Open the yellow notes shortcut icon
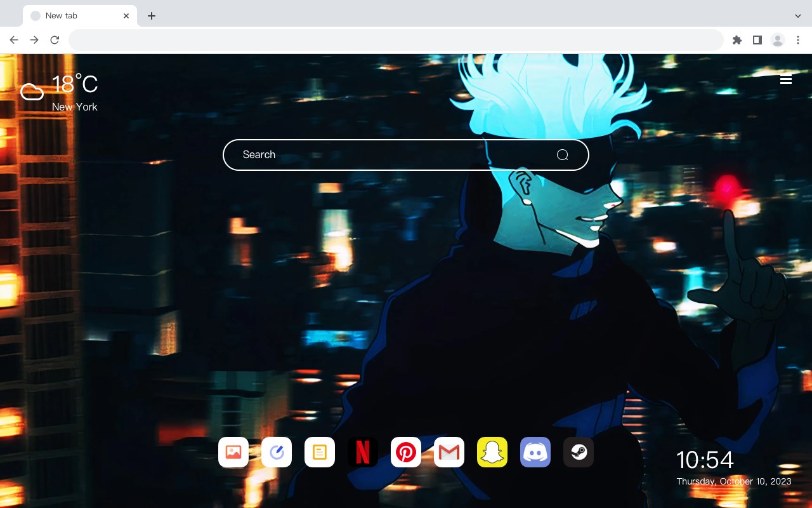The height and width of the screenshot is (508, 812). (320, 452)
